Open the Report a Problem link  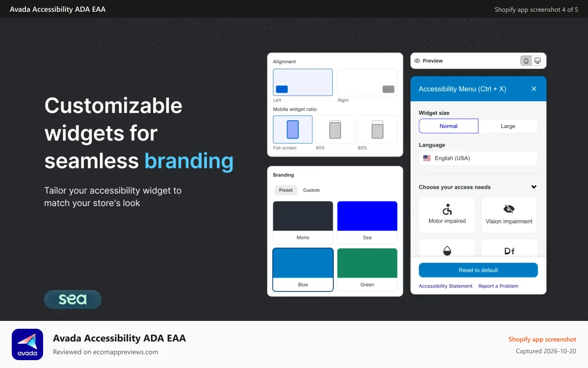pyautogui.click(x=498, y=286)
